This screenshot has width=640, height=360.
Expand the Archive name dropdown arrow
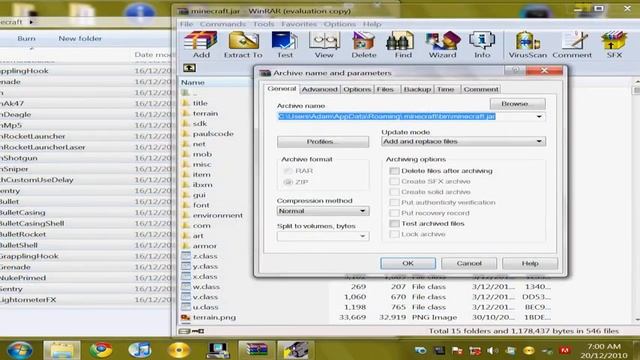point(539,117)
